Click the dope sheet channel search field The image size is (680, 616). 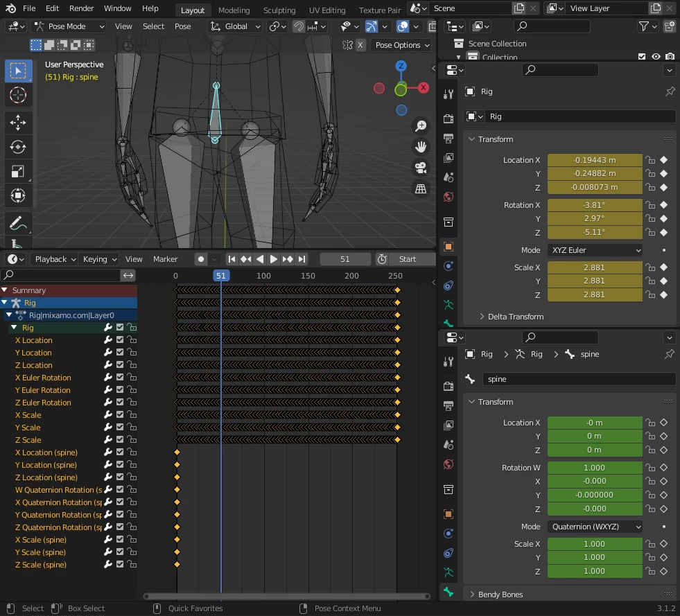62,275
